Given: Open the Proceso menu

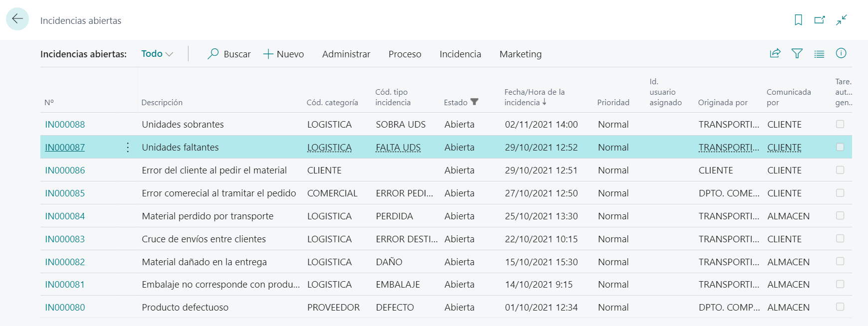Looking at the screenshot, I should (405, 54).
